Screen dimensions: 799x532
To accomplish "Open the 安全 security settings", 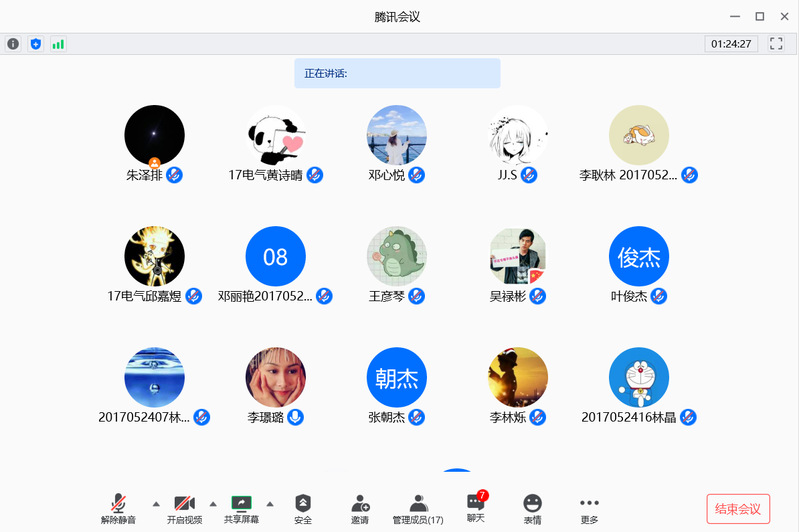I will pyautogui.click(x=303, y=508).
